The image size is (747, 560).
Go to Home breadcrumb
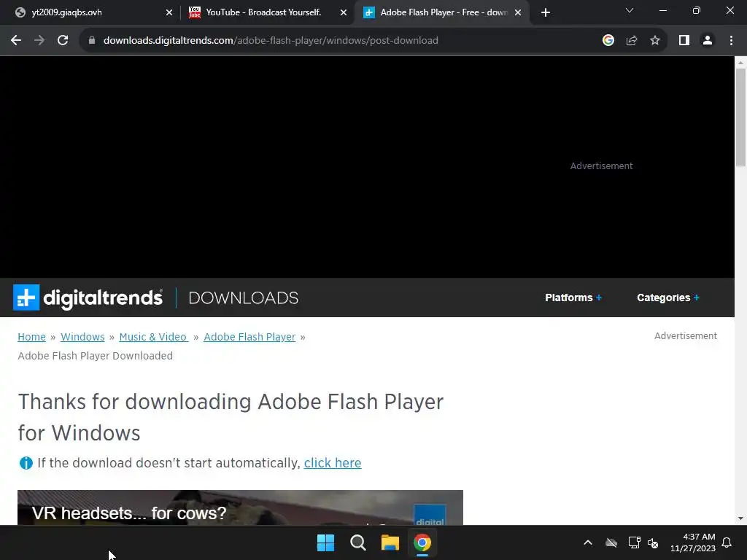point(31,337)
